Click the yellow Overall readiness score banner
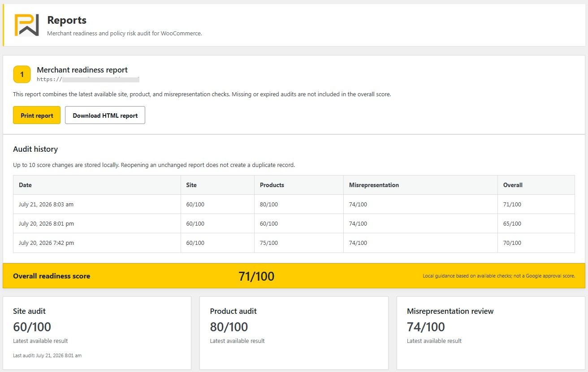588x372 pixels. 294,276
